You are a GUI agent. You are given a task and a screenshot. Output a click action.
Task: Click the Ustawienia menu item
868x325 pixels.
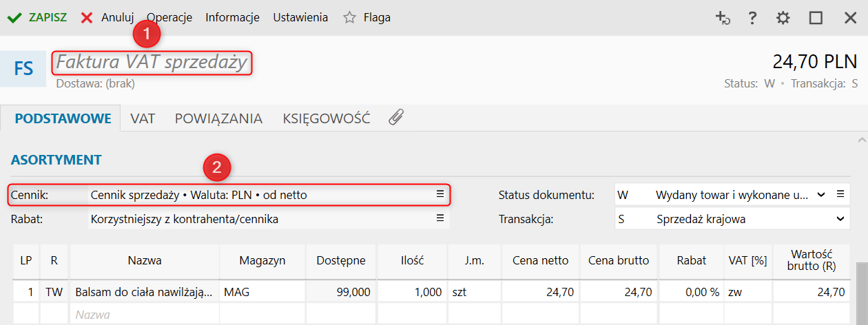tap(300, 18)
